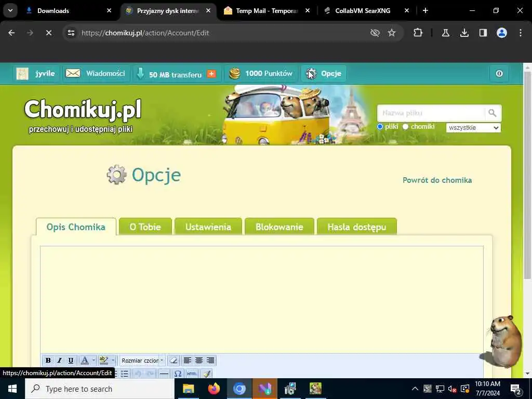Click the 'Nazwa pliku' search field
Screen dimensions: 532x399
tap(431, 113)
